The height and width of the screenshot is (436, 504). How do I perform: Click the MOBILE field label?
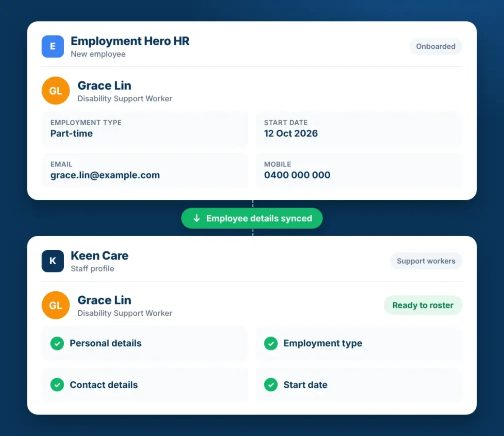[x=278, y=164]
